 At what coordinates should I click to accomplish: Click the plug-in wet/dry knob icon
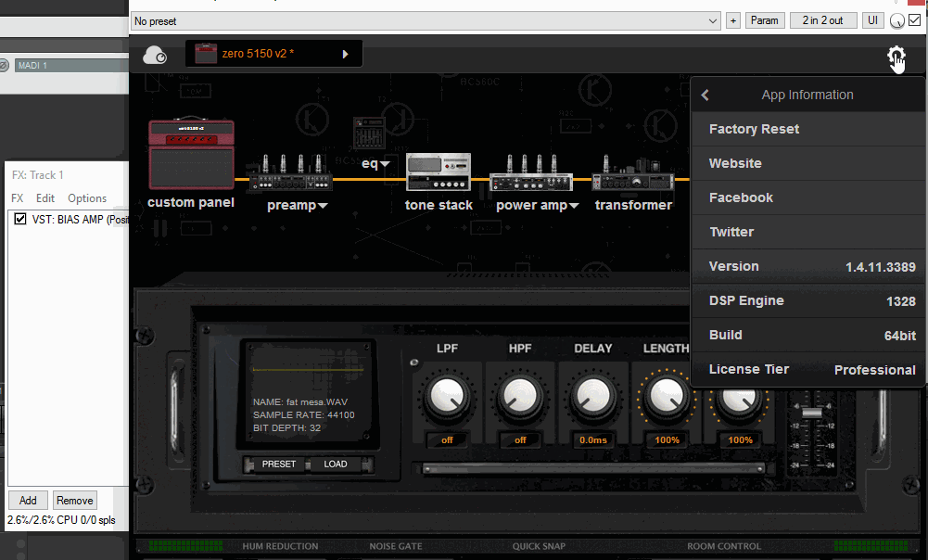point(896,21)
